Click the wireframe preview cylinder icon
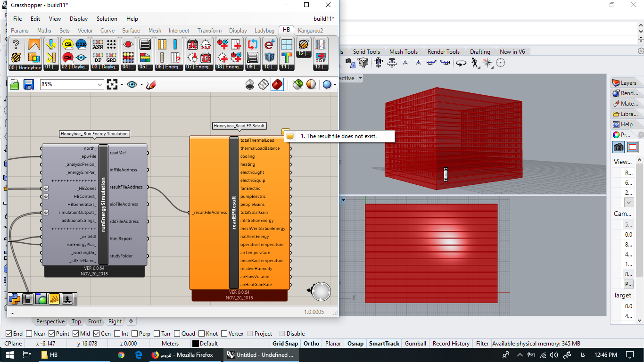Viewport: 644px width, 362px height. coord(264,84)
